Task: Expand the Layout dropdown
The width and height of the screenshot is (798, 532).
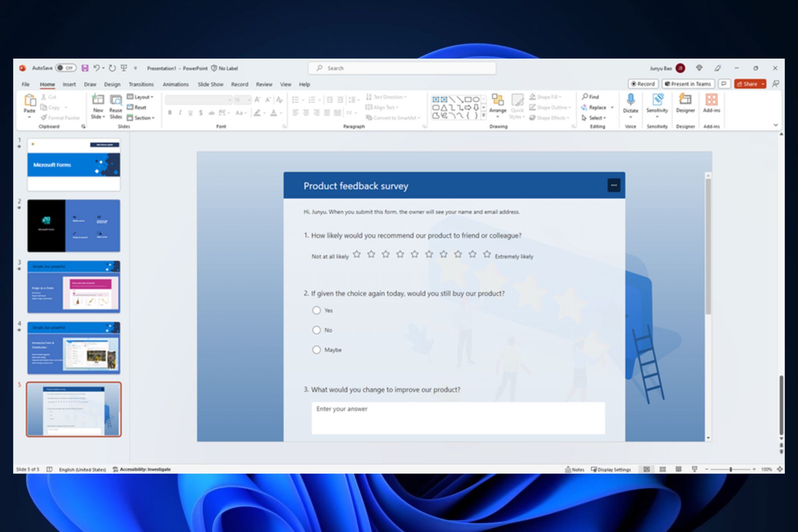Action: click(142, 97)
